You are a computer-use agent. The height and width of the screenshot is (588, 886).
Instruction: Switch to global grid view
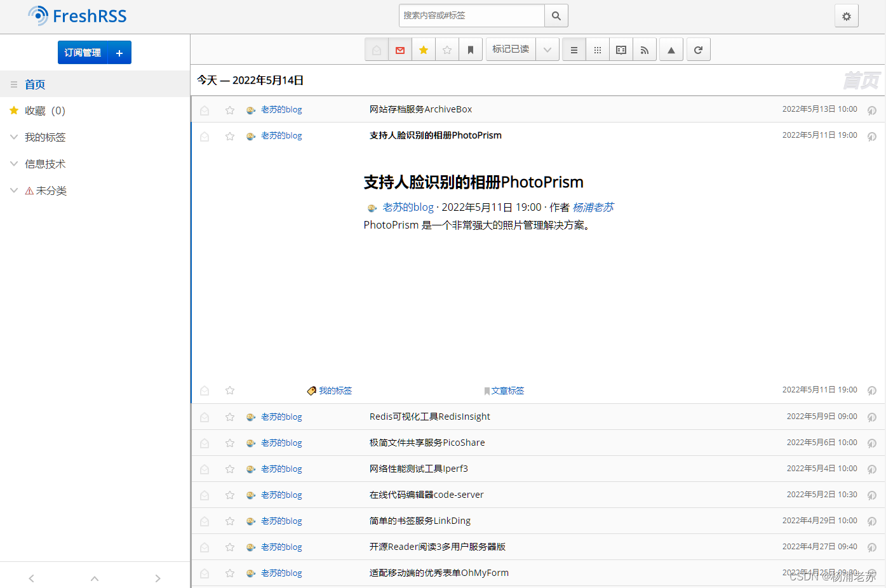coord(598,50)
